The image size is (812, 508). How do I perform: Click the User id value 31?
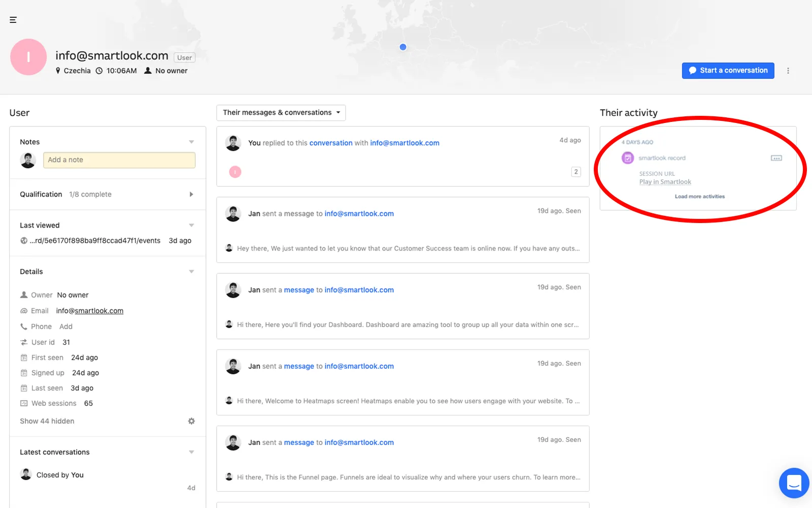tap(66, 342)
